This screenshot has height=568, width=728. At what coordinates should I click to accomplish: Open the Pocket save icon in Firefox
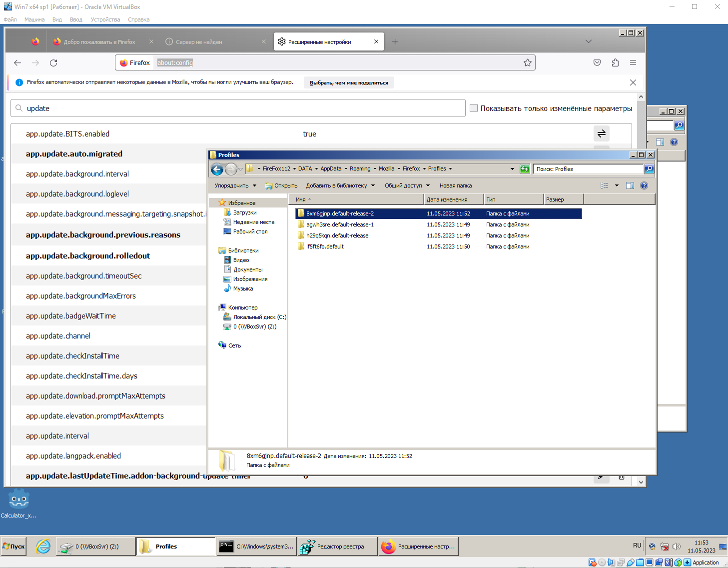point(597,62)
